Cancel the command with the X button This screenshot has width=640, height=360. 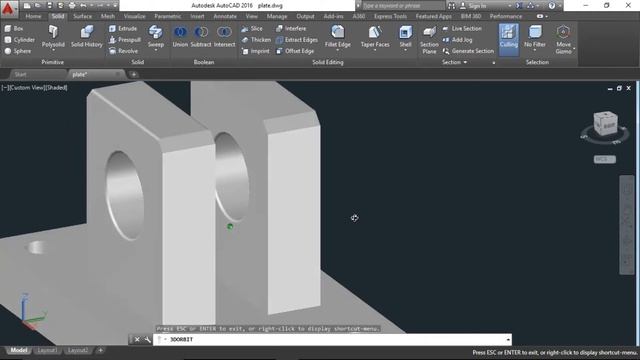[137, 340]
